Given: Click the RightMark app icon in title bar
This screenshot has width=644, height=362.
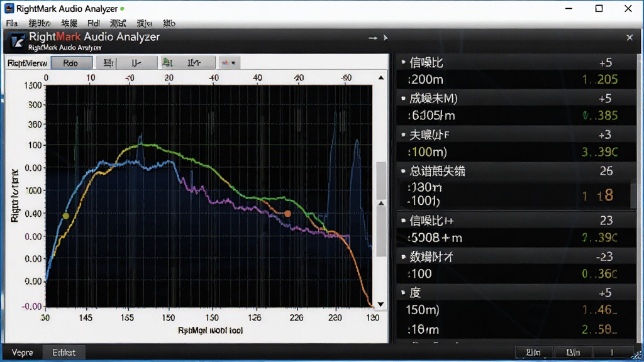Looking at the screenshot, I should pos(9,8).
